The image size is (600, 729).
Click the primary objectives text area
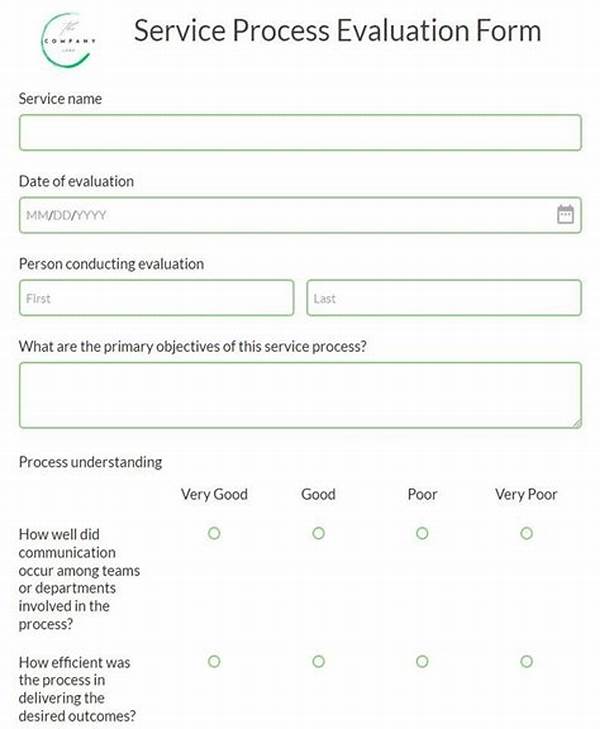pos(299,395)
